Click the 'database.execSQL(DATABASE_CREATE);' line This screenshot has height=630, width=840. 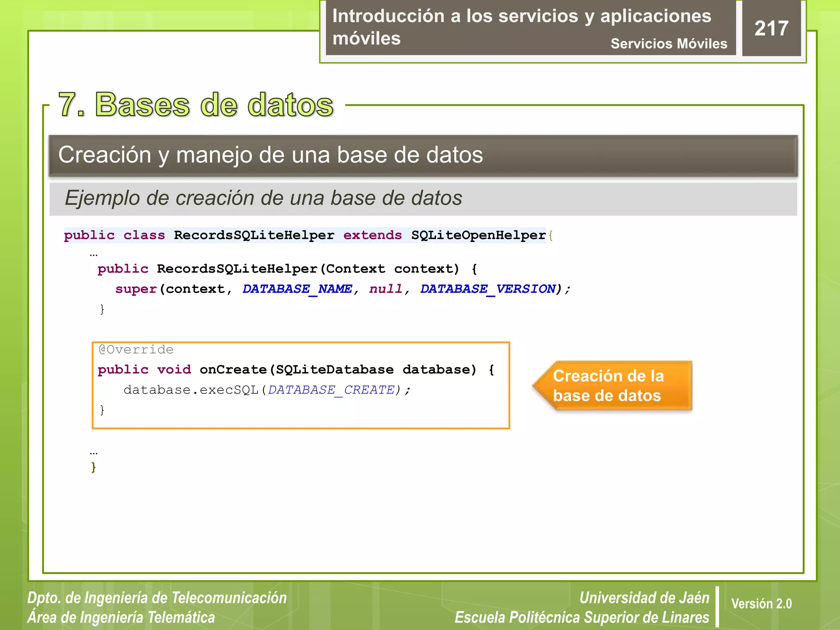[267, 390]
